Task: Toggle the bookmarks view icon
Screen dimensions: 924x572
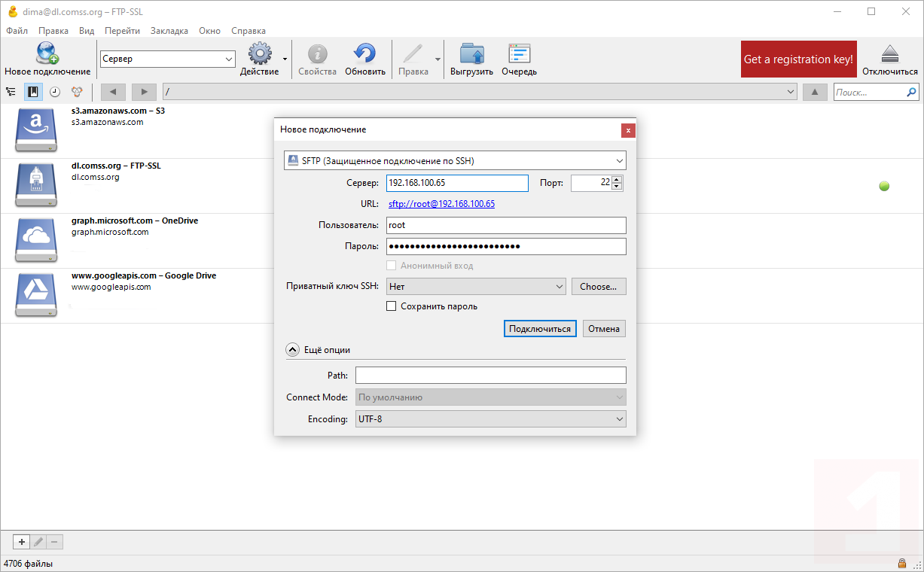Action: click(33, 92)
